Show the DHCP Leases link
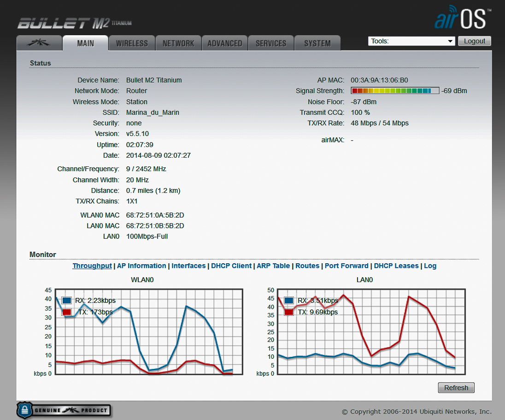Viewport: 505px width, 420px height. [396, 266]
